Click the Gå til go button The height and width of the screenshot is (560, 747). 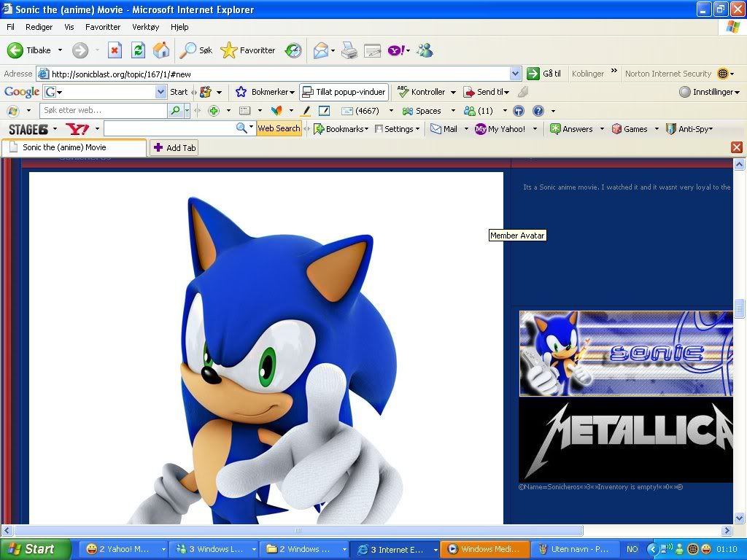pos(544,74)
